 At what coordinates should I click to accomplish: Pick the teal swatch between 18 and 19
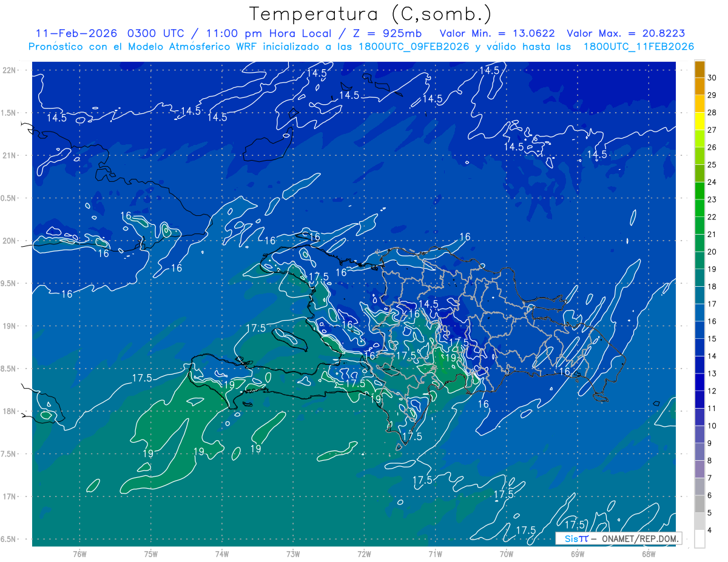699,278
